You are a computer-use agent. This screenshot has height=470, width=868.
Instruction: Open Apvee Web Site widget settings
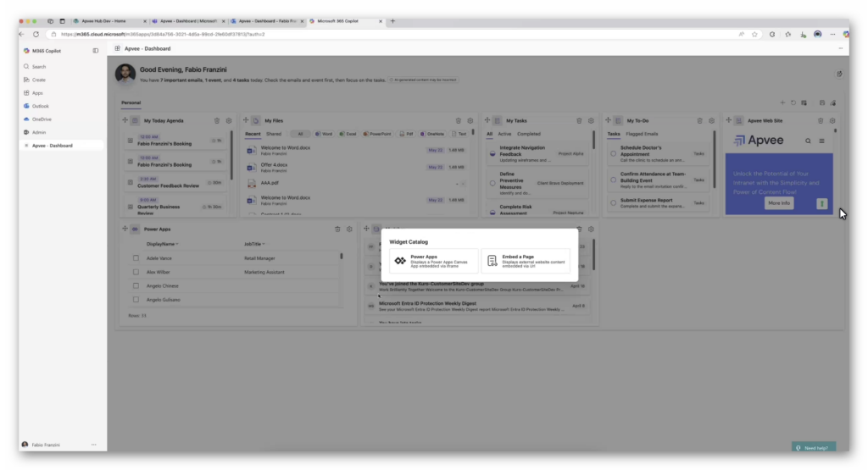pos(832,120)
